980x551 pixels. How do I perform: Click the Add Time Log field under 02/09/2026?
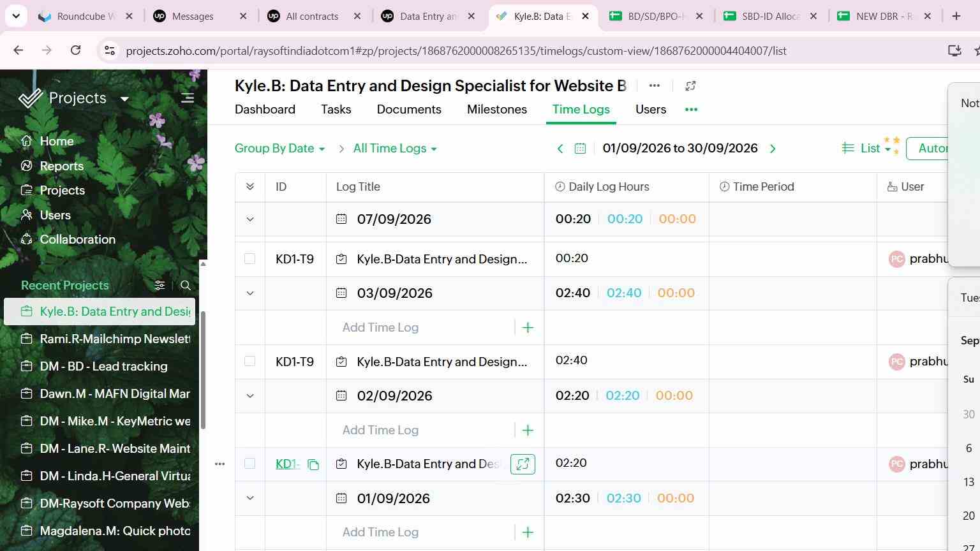pos(426,430)
